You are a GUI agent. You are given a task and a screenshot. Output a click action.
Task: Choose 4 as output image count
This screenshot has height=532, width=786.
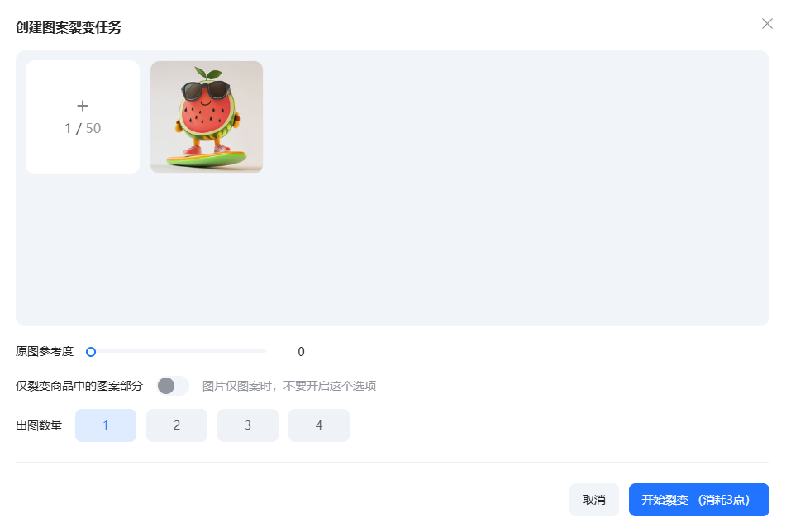pyautogui.click(x=319, y=425)
